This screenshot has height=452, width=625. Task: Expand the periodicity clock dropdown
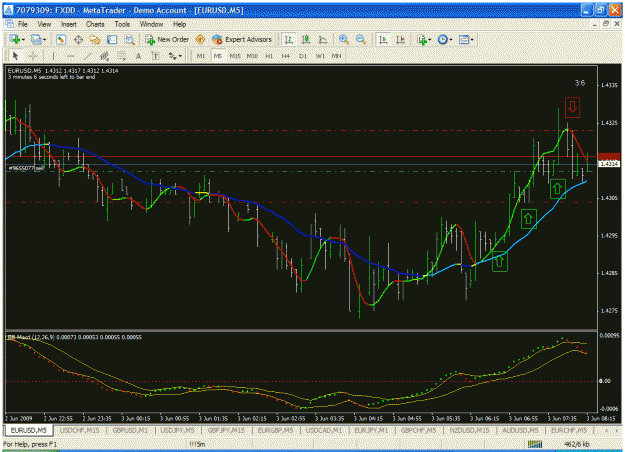(451, 39)
